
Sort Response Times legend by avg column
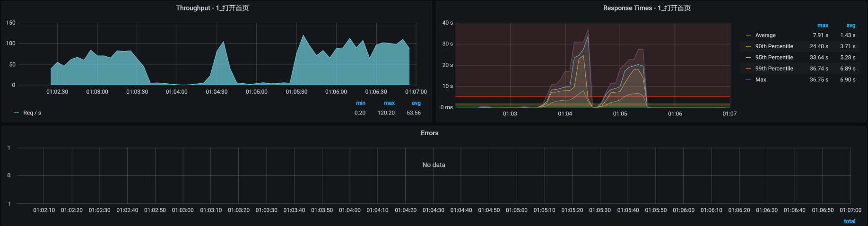(851, 26)
